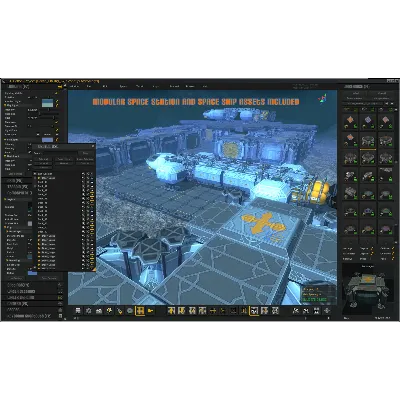
Task: Click the gray swatch in the left panel
Action: 30,223
